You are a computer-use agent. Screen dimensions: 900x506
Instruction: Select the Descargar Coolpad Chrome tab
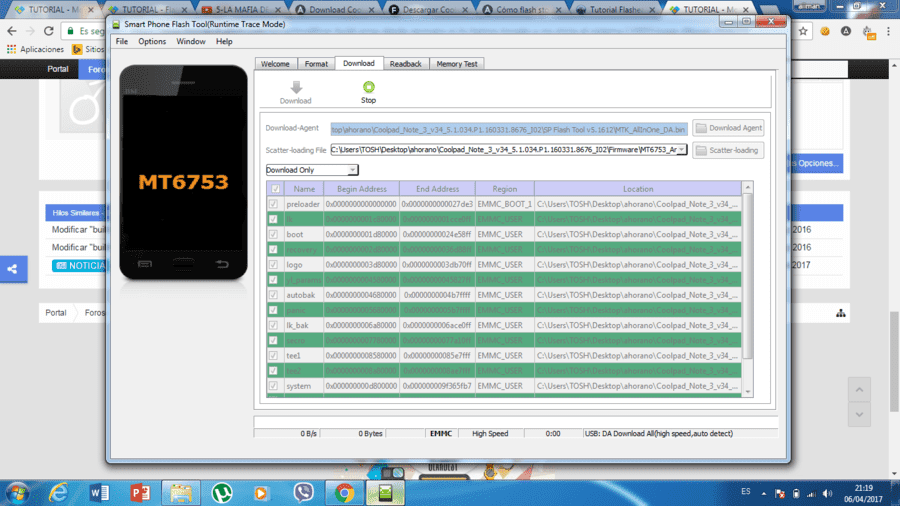(428, 9)
